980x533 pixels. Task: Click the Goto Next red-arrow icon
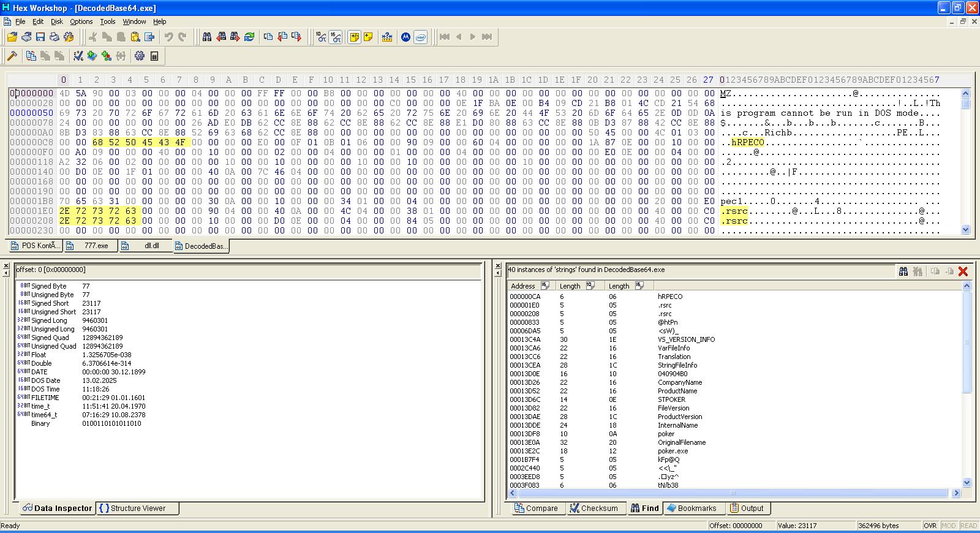pos(296,37)
